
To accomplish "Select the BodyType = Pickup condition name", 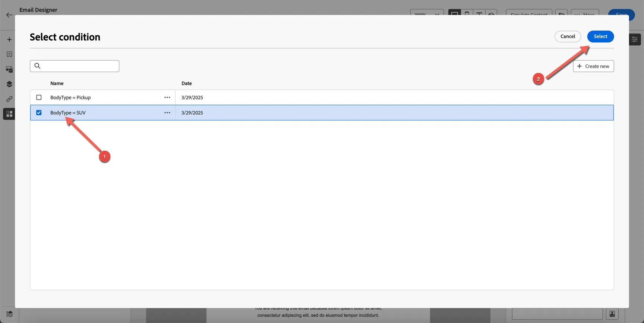I will [x=70, y=97].
